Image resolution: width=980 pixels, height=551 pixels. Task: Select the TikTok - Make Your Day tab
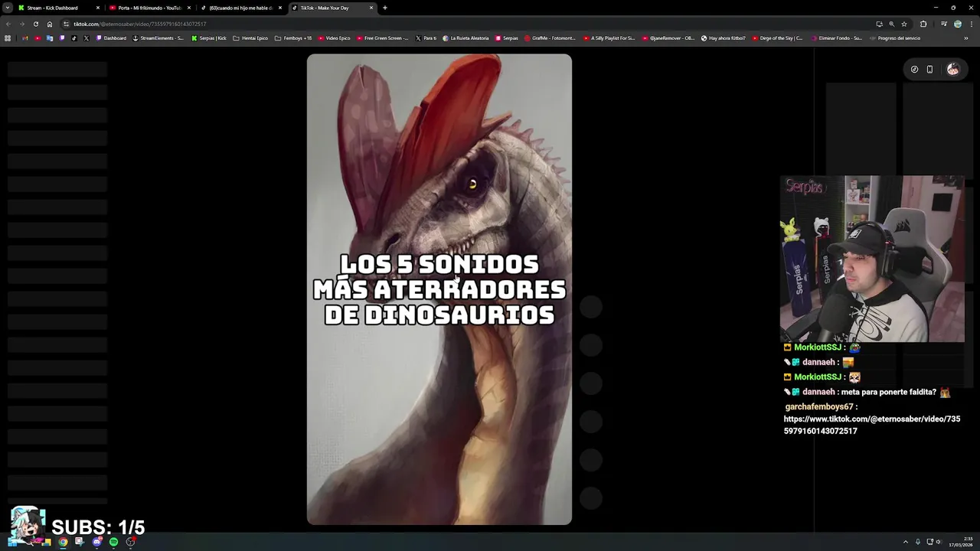tap(332, 8)
